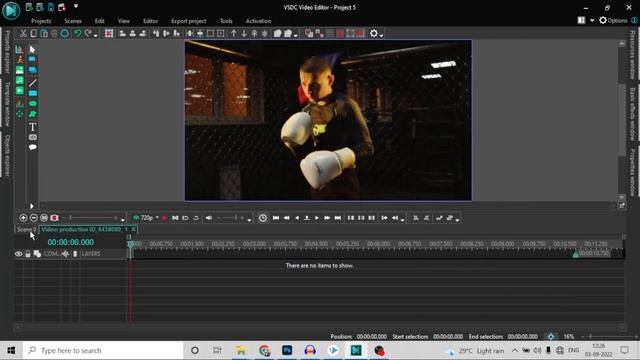Click the Add audio object icon
The width and height of the screenshot is (640, 360).
(20, 80)
